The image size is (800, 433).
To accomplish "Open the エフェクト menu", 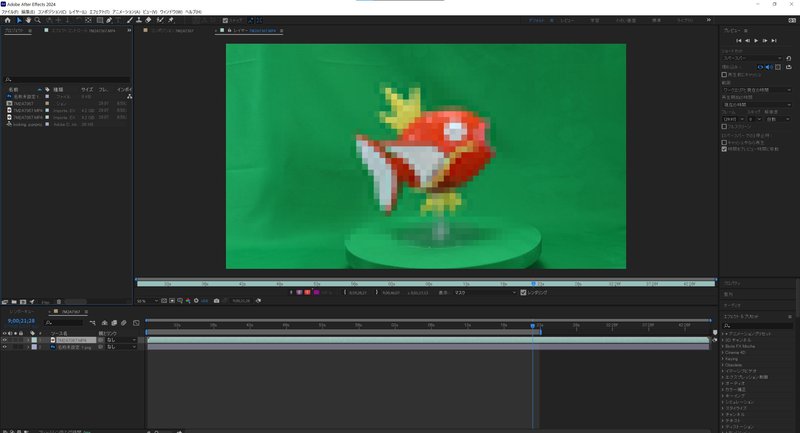I will tap(99, 12).
